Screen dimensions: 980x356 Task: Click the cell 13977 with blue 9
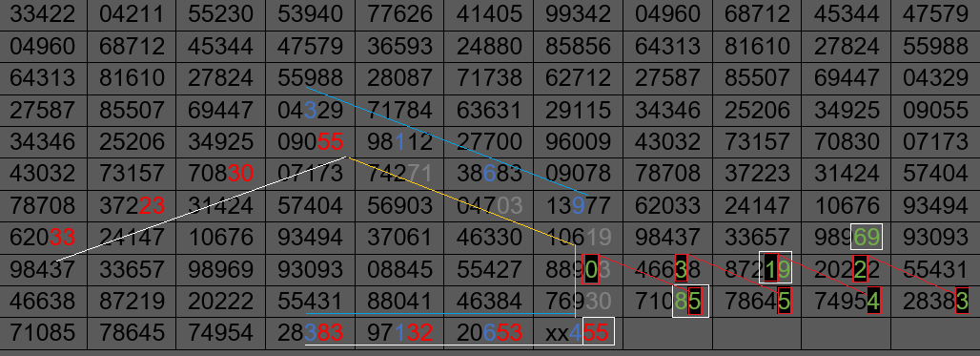point(578,206)
